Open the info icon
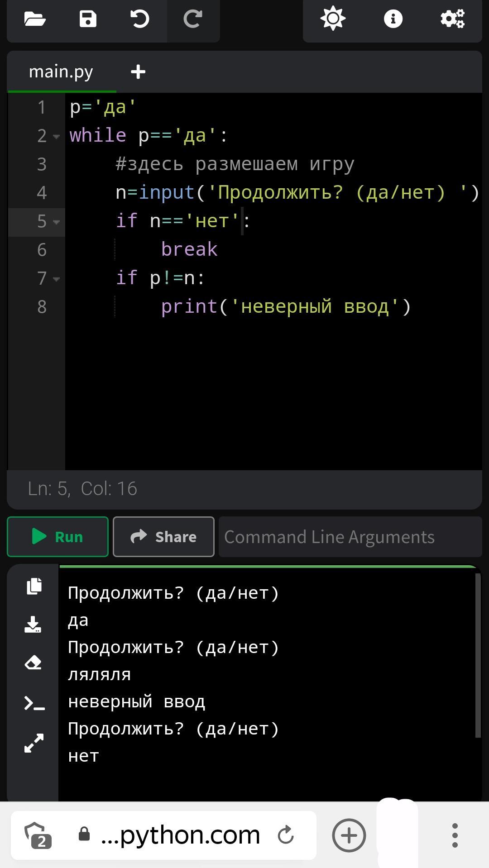The height and width of the screenshot is (868, 489). (393, 19)
